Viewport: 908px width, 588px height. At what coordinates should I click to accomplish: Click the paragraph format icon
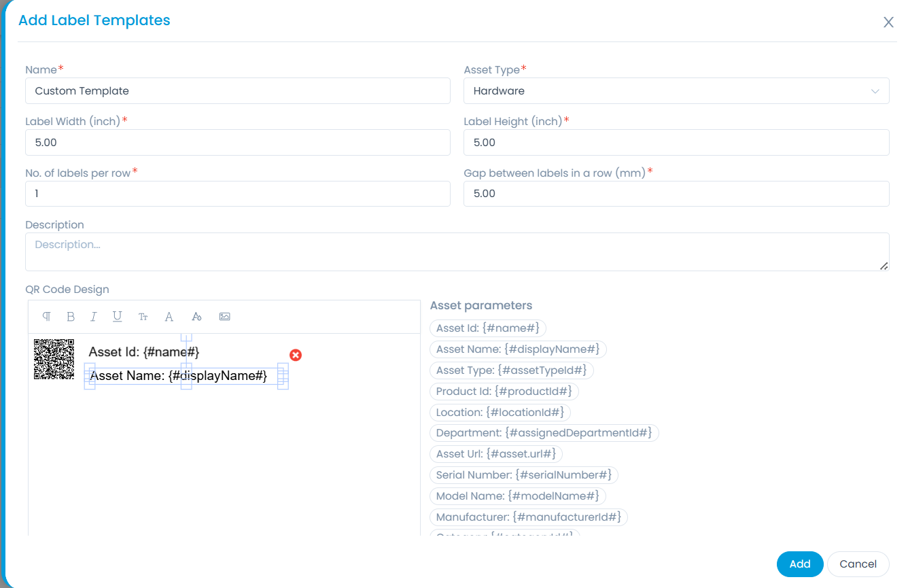click(x=46, y=317)
